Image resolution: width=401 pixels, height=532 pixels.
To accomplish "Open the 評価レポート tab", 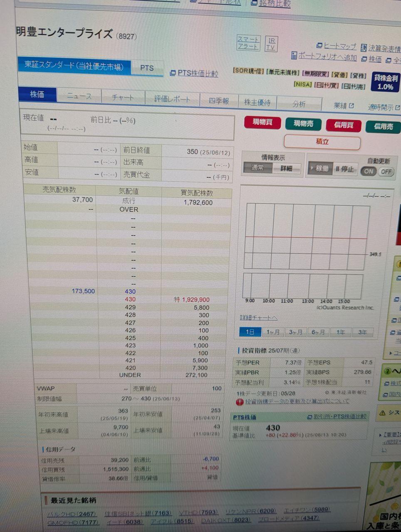I will pyautogui.click(x=172, y=99).
